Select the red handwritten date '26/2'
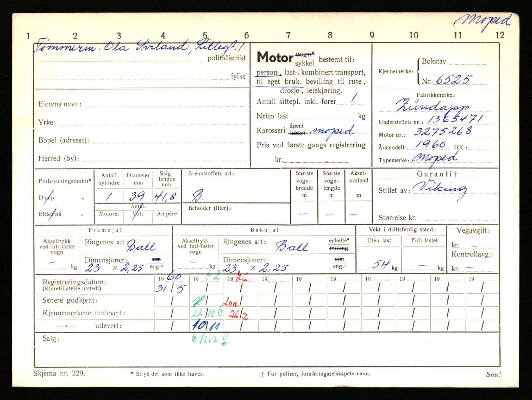The height and width of the screenshot is (400, 532). (239, 315)
